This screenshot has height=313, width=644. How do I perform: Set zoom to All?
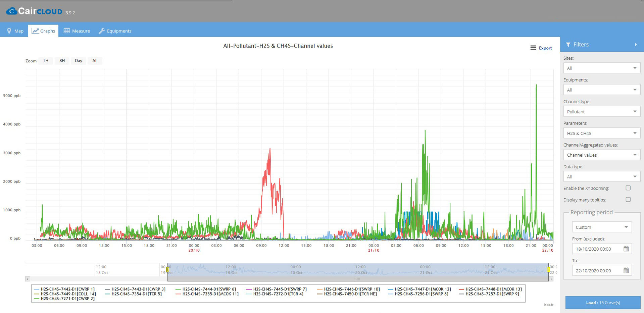[x=95, y=61]
